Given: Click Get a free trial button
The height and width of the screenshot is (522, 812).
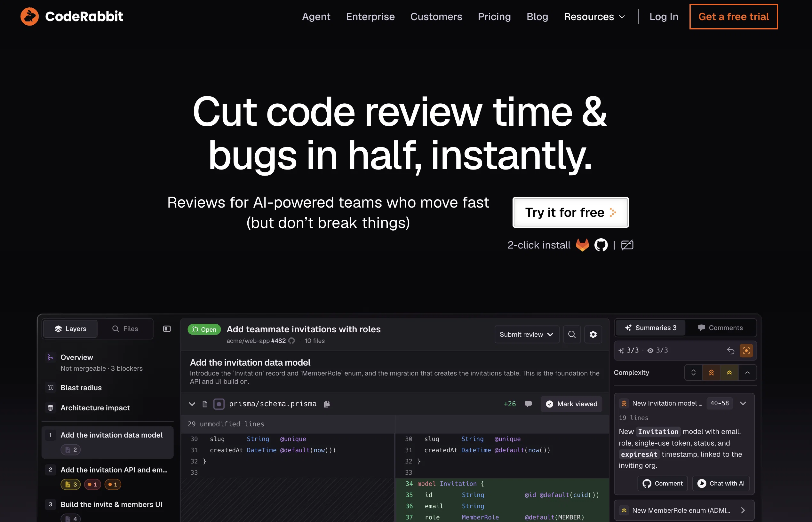Looking at the screenshot, I should pyautogui.click(x=733, y=17).
